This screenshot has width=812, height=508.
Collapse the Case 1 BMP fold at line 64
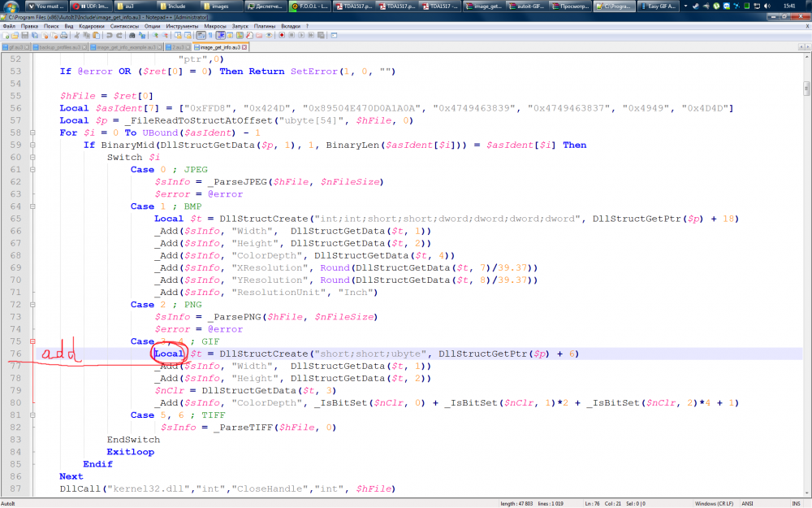(32, 206)
